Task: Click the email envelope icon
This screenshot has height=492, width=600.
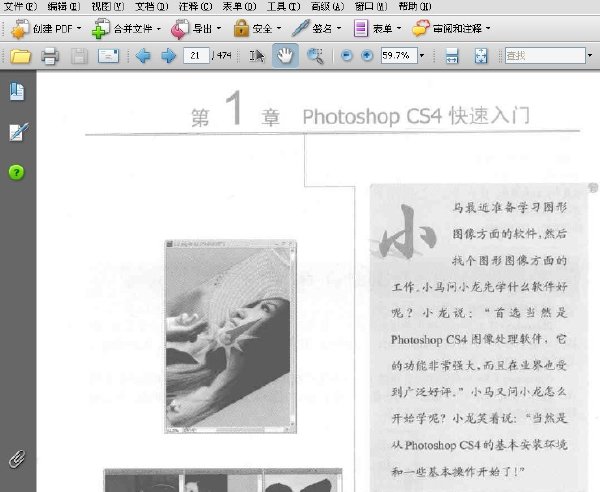Action: [108, 56]
